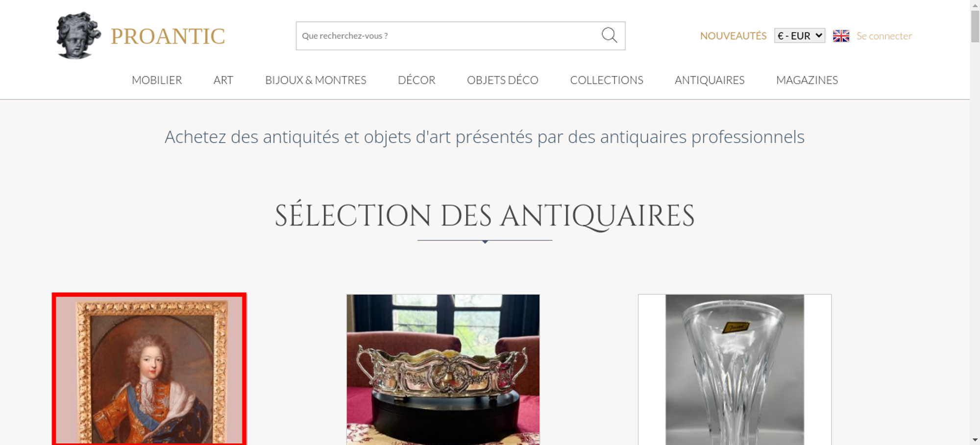Go to the ANTIQUAIRES section
The height and width of the screenshot is (445, 980).
point(710,80)
